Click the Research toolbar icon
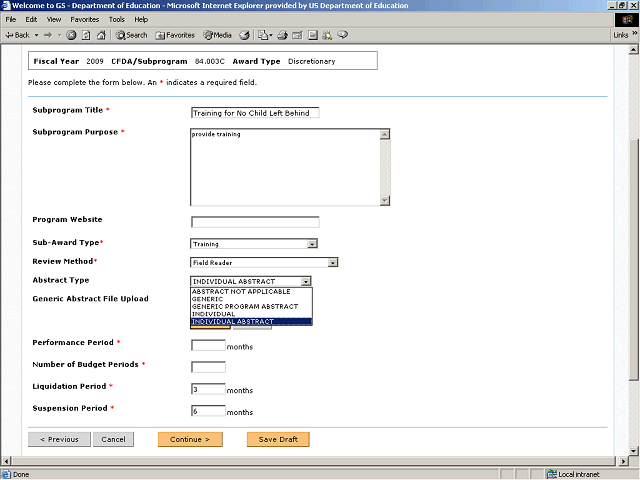The image size is (640, 480). coord(327,35)
